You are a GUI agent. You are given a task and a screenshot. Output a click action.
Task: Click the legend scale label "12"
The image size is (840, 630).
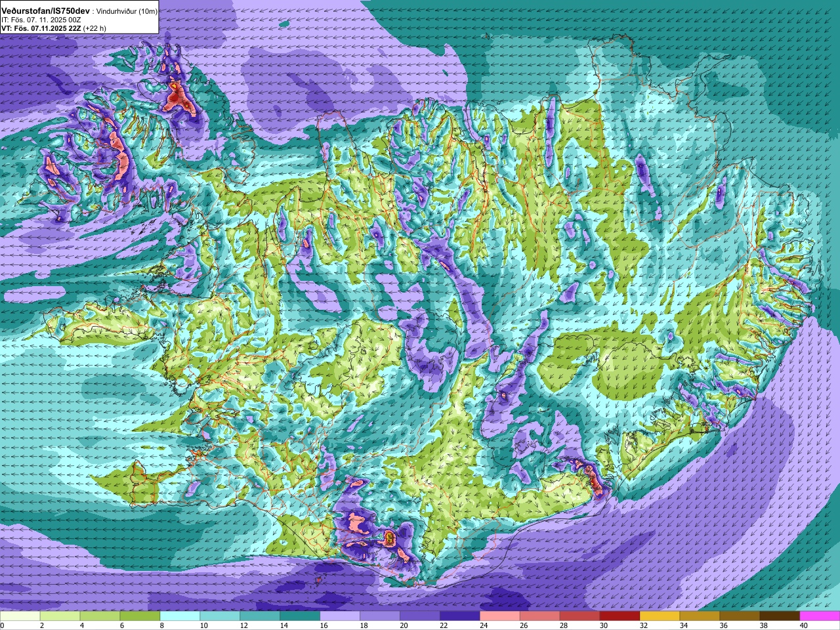point(243,625)
